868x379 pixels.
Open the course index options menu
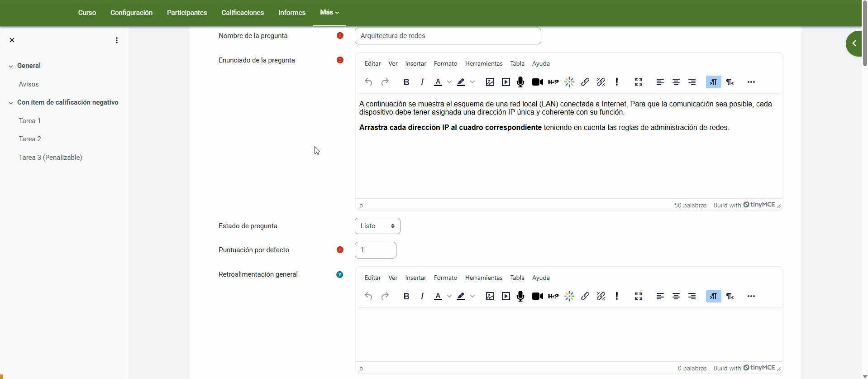(x=117, y=40)
